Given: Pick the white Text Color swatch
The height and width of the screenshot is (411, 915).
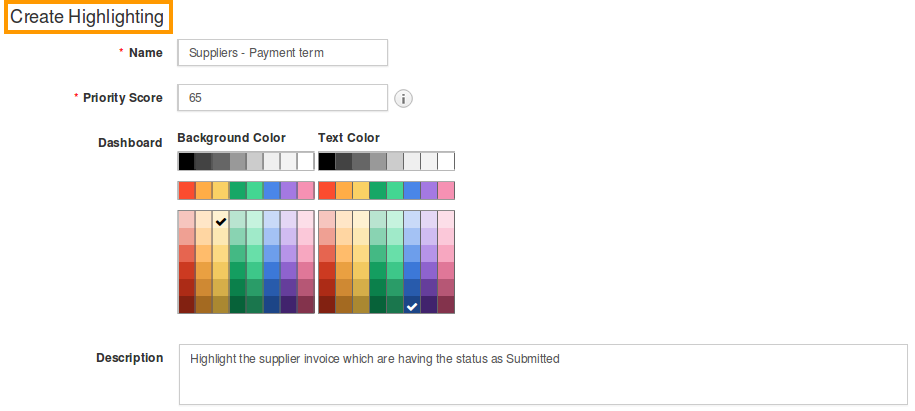Looking at the screenshot, I should coord(446,161).
